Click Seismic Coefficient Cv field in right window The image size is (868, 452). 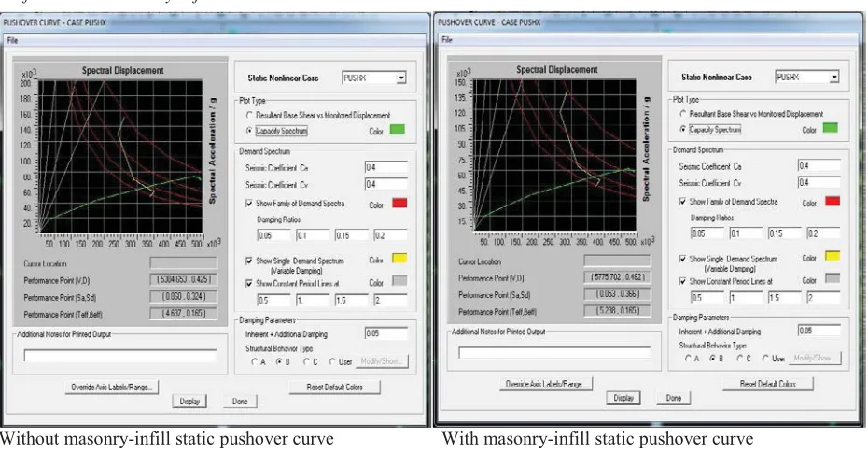point(819,182)
